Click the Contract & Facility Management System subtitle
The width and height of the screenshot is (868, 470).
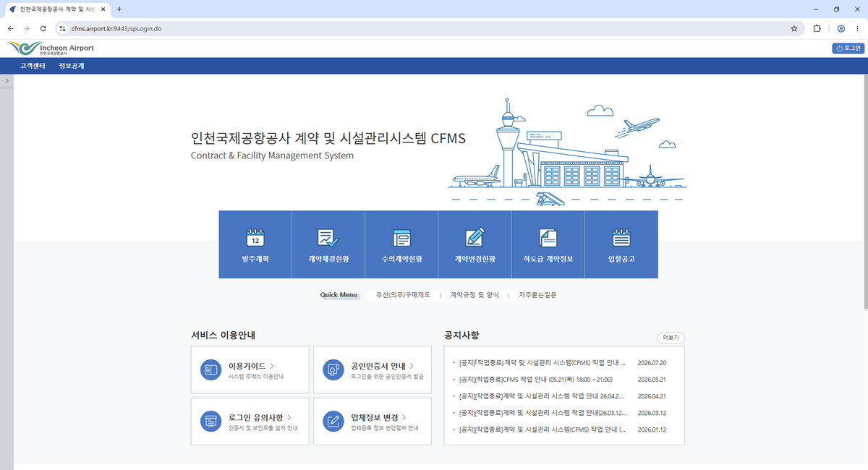(272, 155)
